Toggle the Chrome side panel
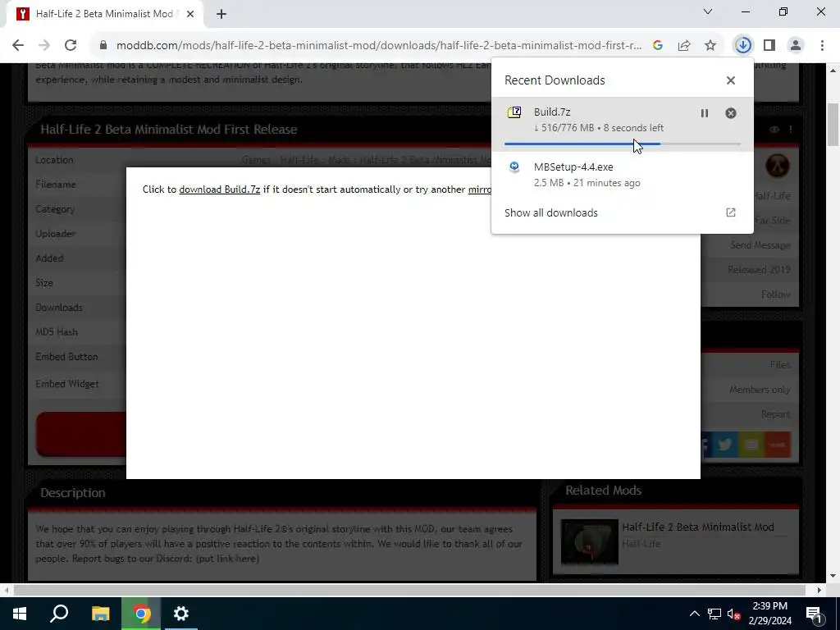Viewport: 840px width, 630px height. (x=769, y=46)
